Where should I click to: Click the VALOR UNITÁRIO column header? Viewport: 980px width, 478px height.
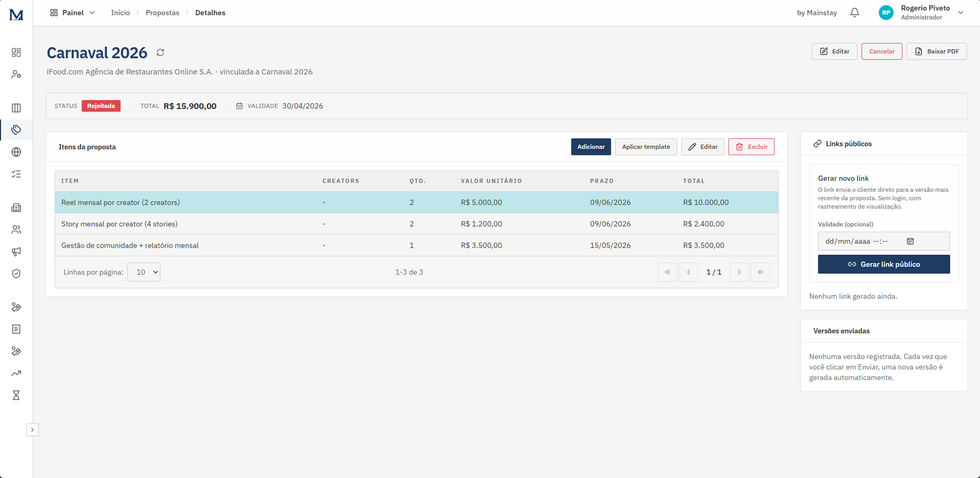pos(492,181)
